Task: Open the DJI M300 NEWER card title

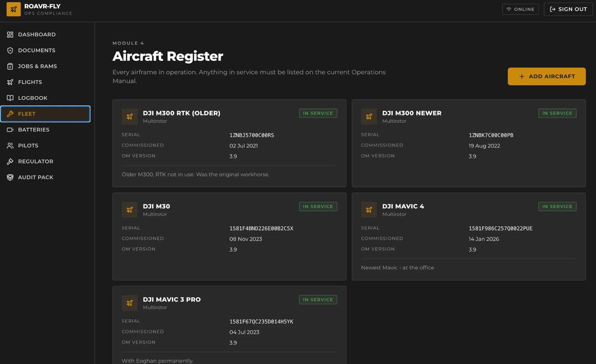Action: [412, 113]
